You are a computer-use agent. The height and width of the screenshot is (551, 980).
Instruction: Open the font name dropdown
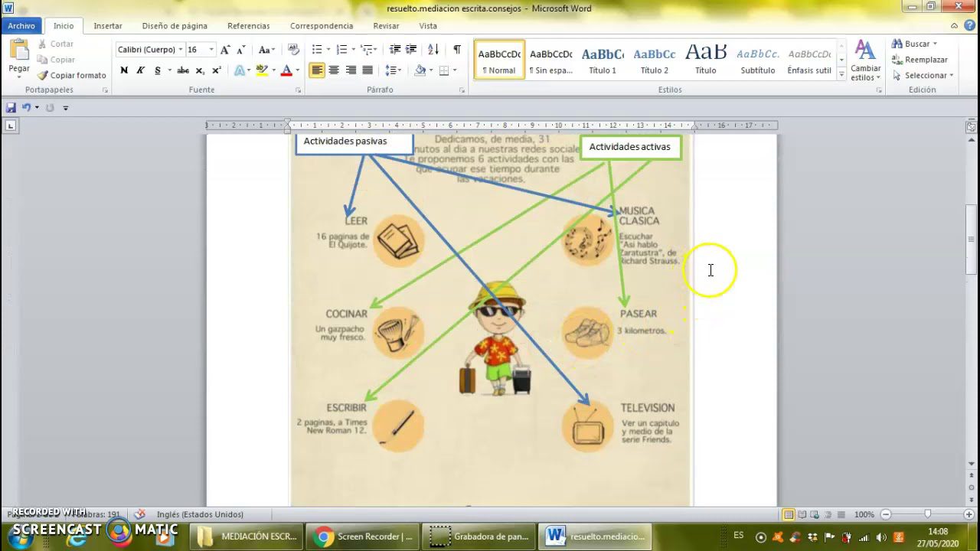181,50
